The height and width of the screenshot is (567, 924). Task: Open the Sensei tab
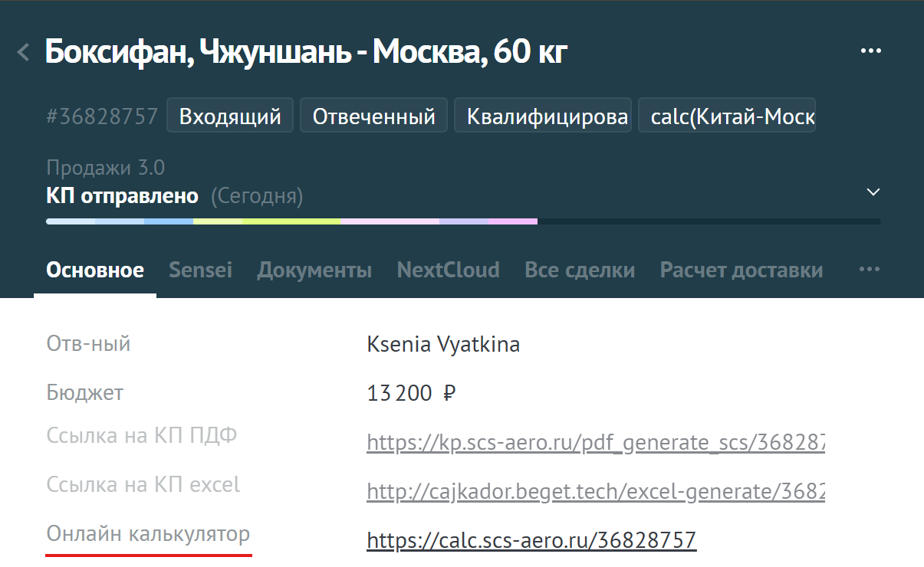pos(200,270)
